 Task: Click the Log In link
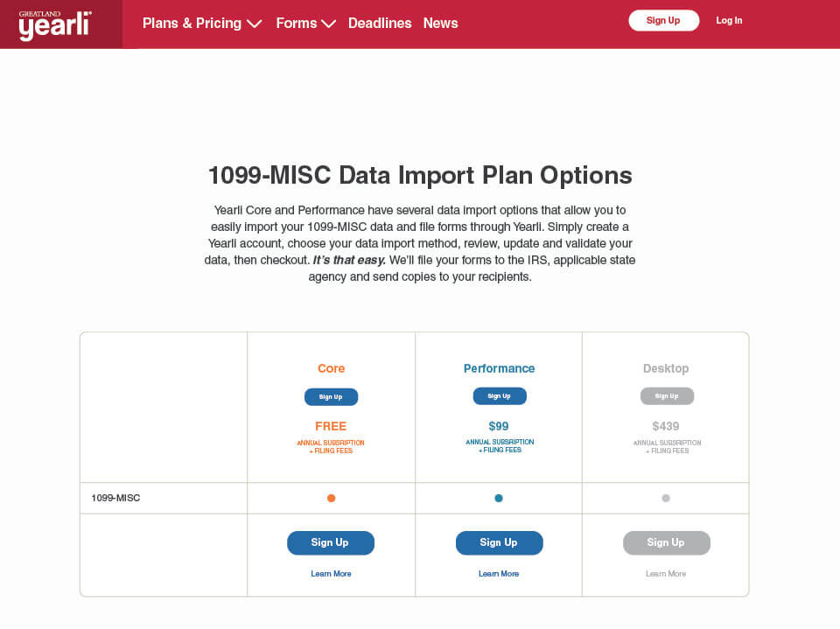point(729,21)
